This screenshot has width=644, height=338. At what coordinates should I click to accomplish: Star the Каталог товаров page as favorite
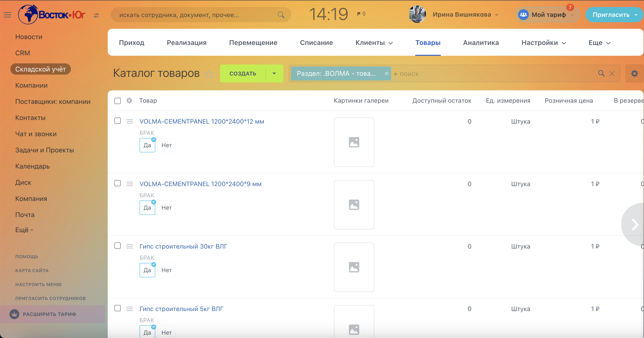click(209, 74)
